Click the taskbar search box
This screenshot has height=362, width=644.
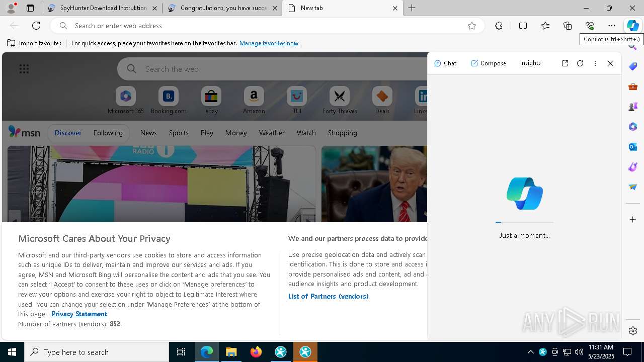tap(97, 352)
